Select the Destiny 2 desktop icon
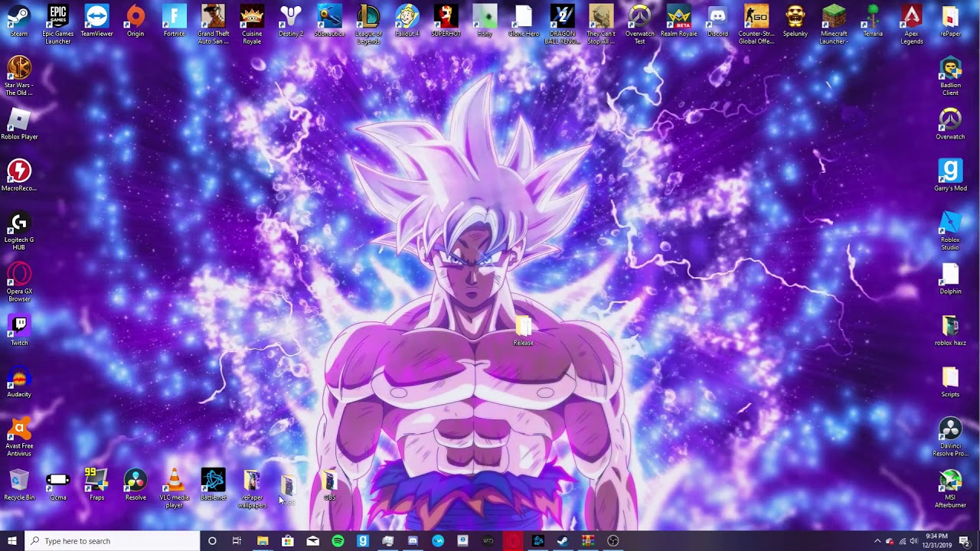Viewport: 980px width, 551px height. tap(291, 21)
